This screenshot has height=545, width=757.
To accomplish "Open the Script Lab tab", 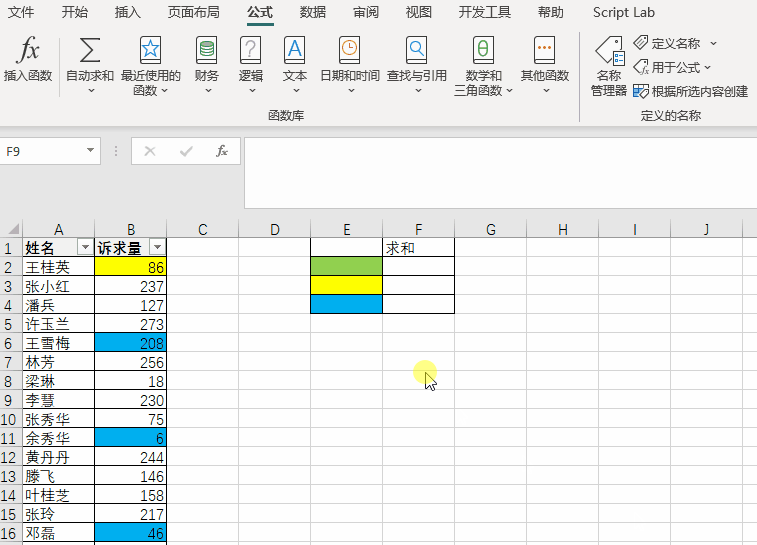I will (x=624, y=12).
